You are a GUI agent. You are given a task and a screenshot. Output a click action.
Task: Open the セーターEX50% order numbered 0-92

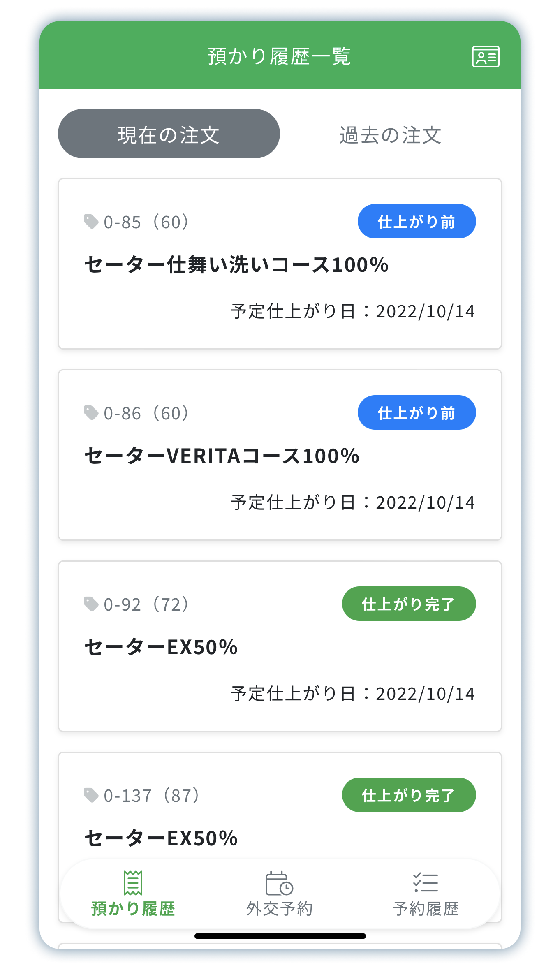(161, 647)
